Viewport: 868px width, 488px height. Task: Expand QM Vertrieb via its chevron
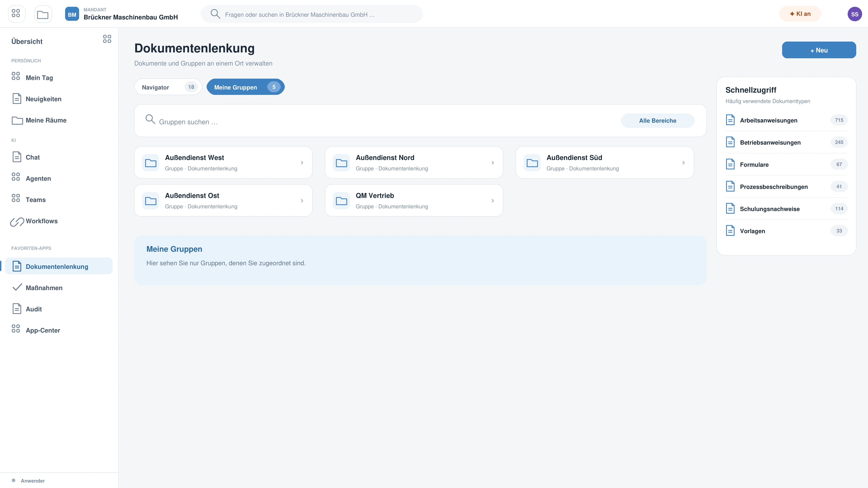pos(493,201)
